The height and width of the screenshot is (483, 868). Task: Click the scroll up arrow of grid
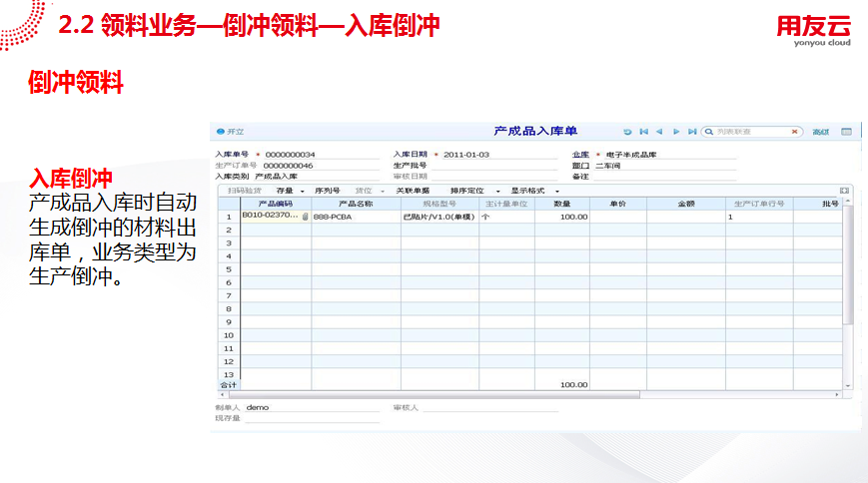(x=847, y=201)
